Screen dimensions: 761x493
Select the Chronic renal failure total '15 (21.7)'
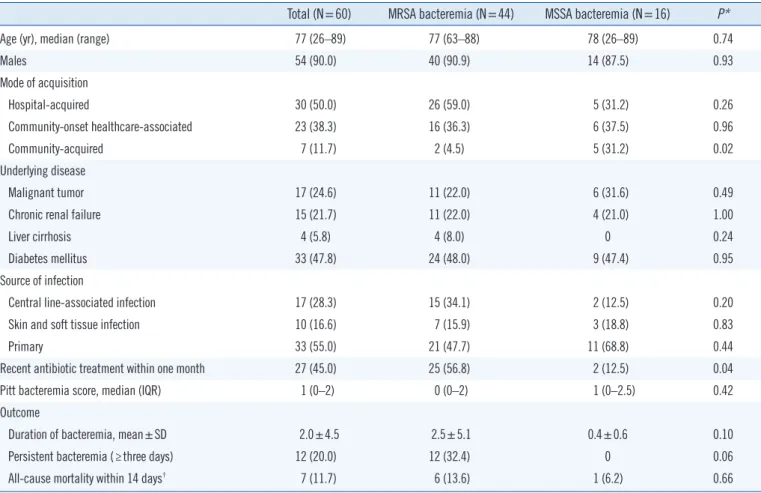[x=315, y=214]
